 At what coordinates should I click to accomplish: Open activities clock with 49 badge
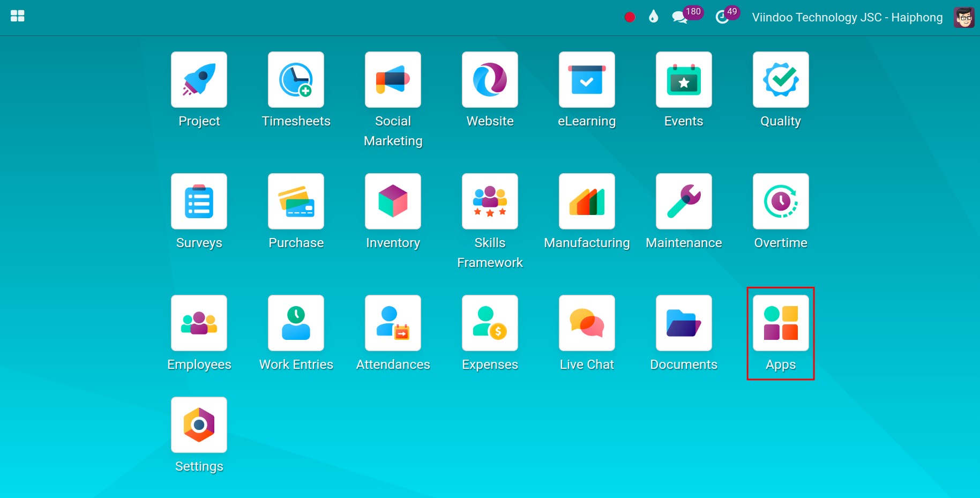click(728, 15)
